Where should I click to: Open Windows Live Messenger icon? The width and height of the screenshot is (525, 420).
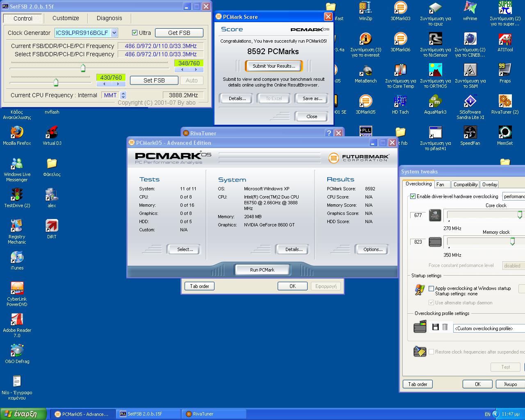point(17,169)
